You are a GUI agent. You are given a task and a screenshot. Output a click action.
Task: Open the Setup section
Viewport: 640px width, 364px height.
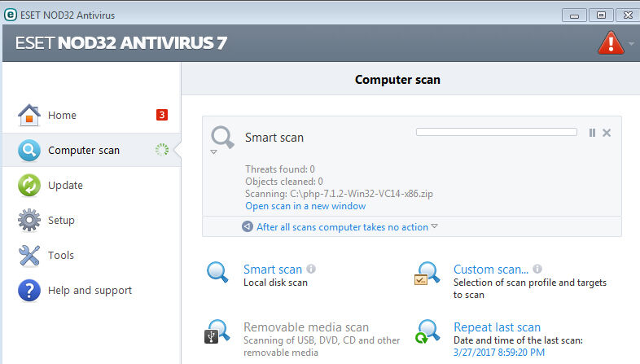(61, 221)
